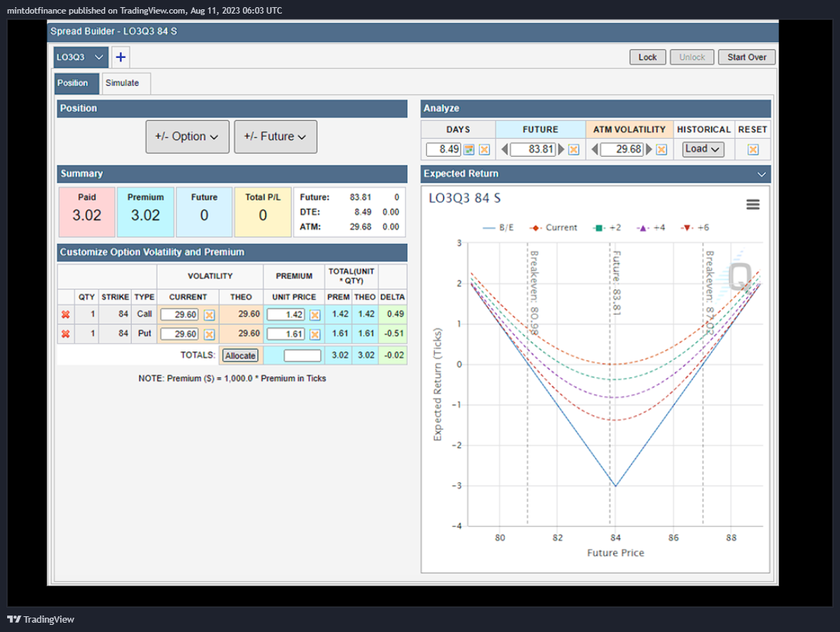Decrease ATM Volatility with left arrow
Viewport: 840px width, 632px height.
(594, 150)
